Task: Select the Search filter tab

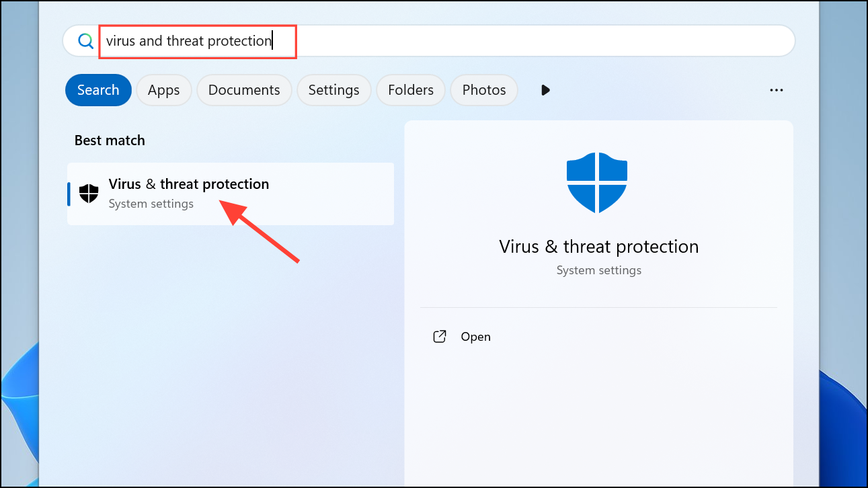Action: pyautogui.click(x=98, y=90)
